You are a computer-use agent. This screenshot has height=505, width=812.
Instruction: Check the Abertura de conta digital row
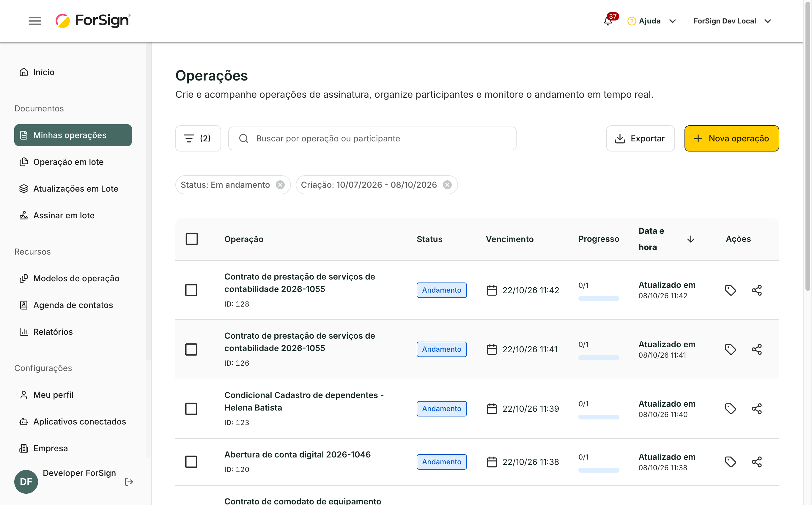click(191, 462)
